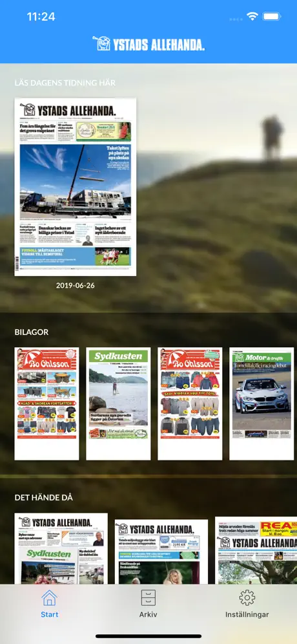Open the Sydkusten supplement

(118, 403)
